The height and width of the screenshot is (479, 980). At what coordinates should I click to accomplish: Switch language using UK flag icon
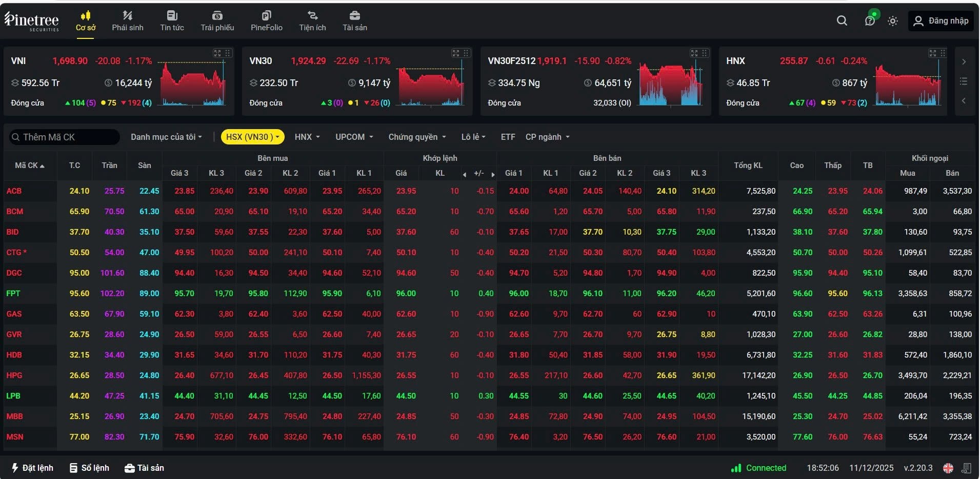tap(948, 468)
